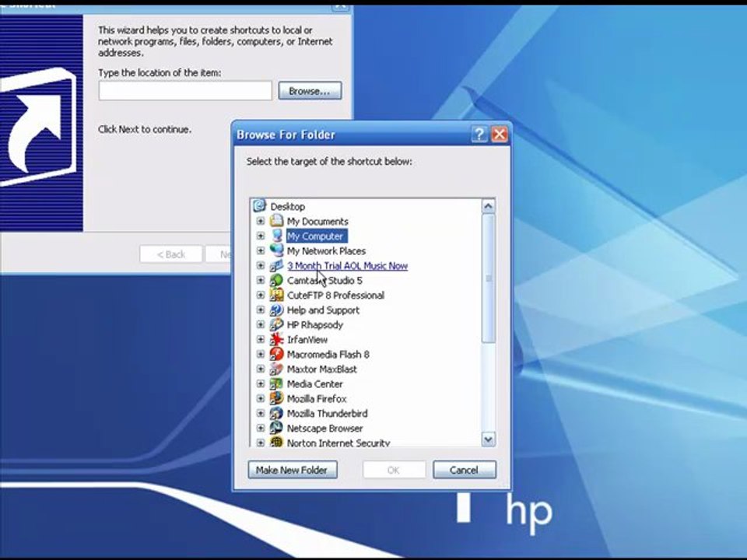Click the Browse... button in shortcut wizard
The height and width of the screenshot is (560, 747).
310,90
